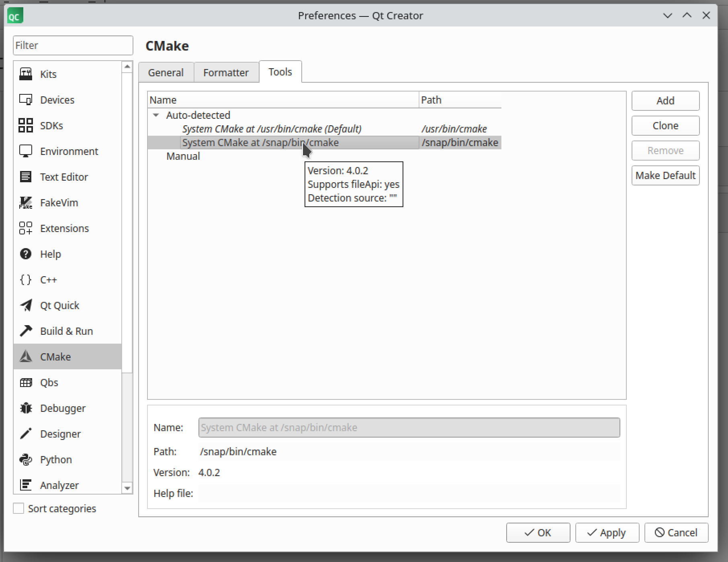Click the SDKs grid icon
728x562 pixels.
point(26,126)
